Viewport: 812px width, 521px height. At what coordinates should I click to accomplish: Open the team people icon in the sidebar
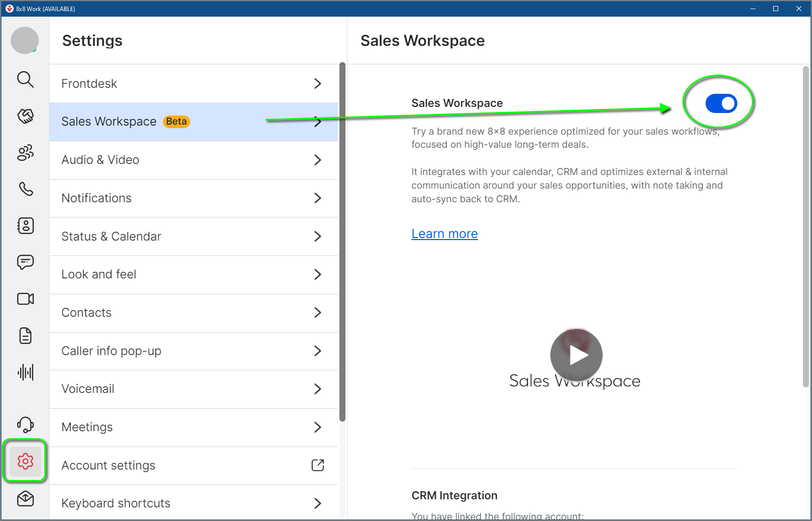25,152
